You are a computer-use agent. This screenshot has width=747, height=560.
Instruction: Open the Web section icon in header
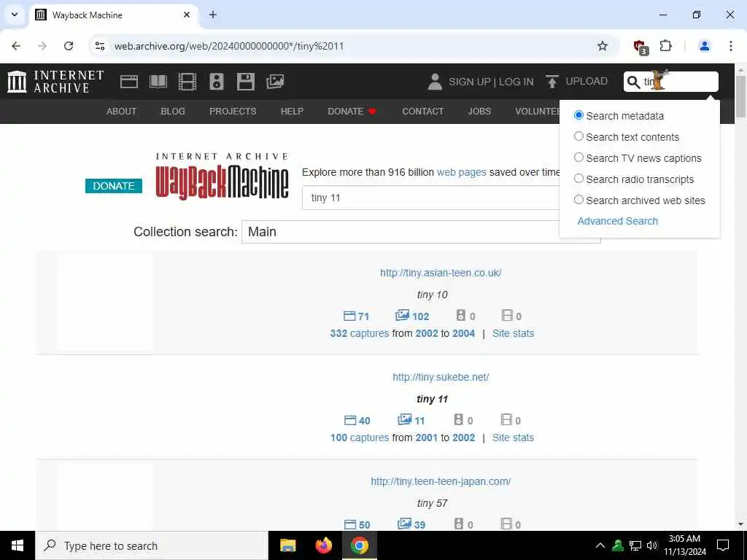pos(128,82)
